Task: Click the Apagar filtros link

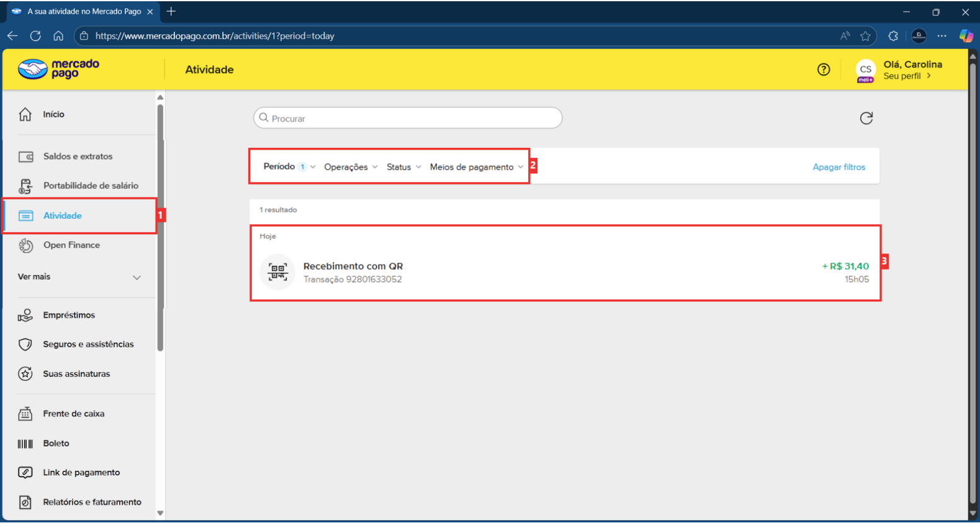Action: coord(838,167)
